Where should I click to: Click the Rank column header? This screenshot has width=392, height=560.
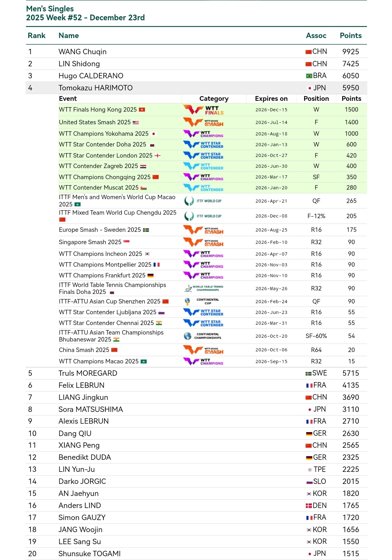click(36, 36)
